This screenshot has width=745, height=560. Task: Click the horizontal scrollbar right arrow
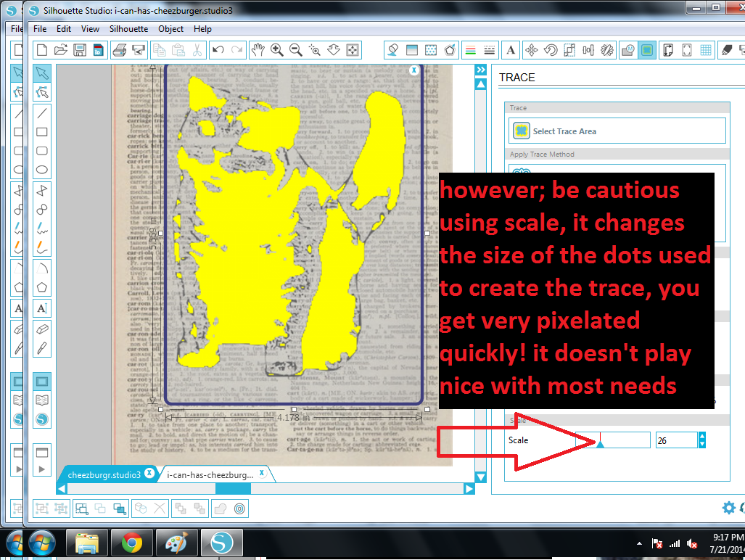[x=469, y=489]
